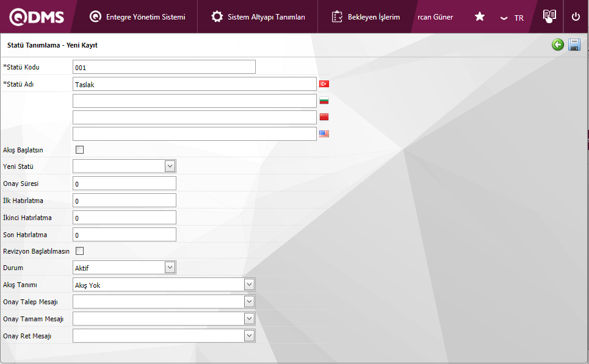589x364 pixels.
Task: Click the Onay Süresi field
Action: [x=125, y=184]
